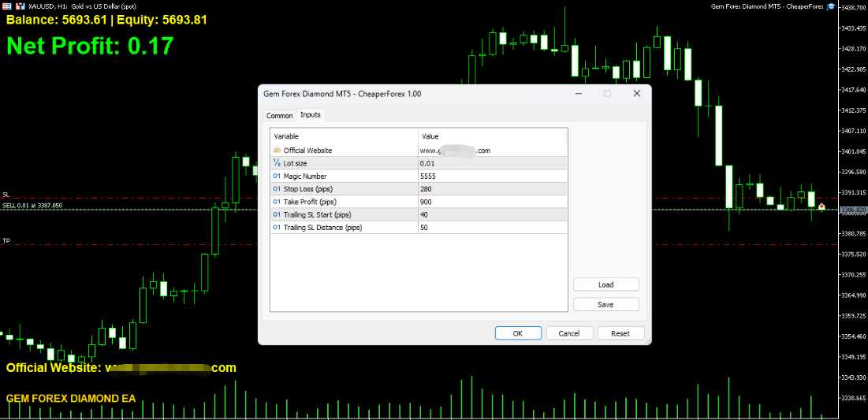Edit the Official Website value

coord(493,150)
